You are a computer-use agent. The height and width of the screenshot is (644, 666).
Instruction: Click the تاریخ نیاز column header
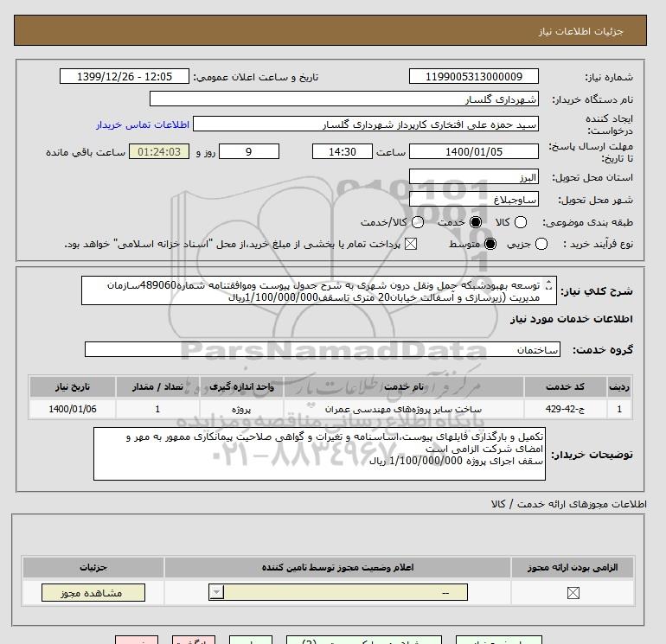[x=72, y=386]
